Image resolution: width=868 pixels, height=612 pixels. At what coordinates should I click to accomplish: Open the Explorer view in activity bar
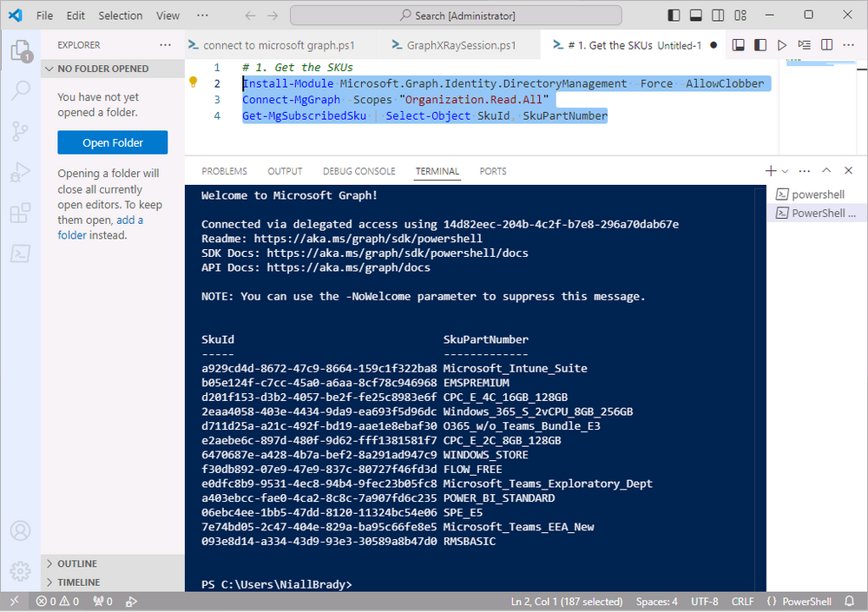coord(21,51)
